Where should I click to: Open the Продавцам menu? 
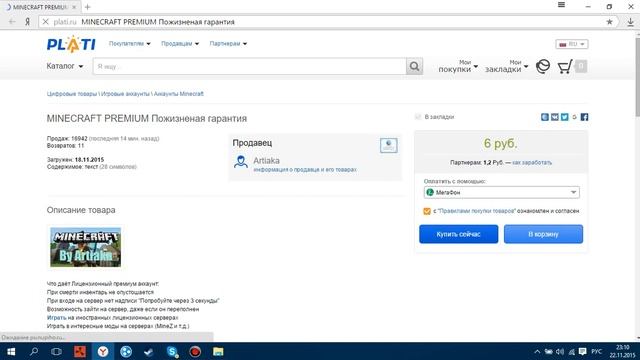tap(180, 44)
